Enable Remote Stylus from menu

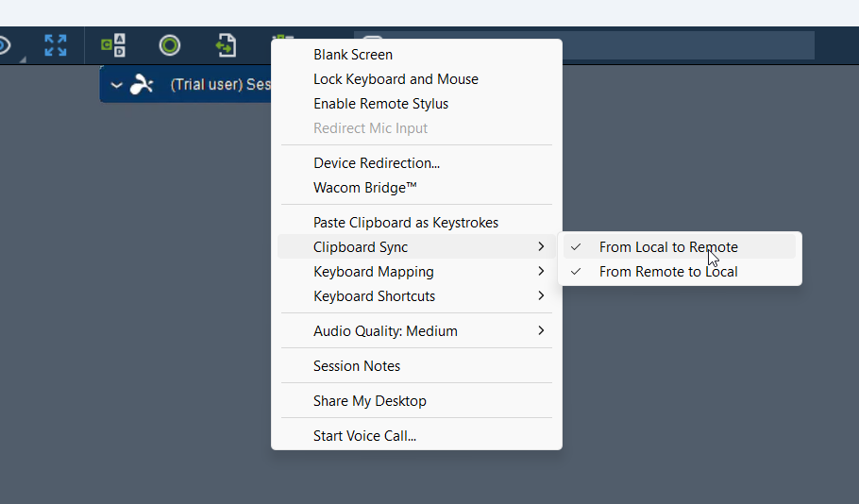point(416,104)
